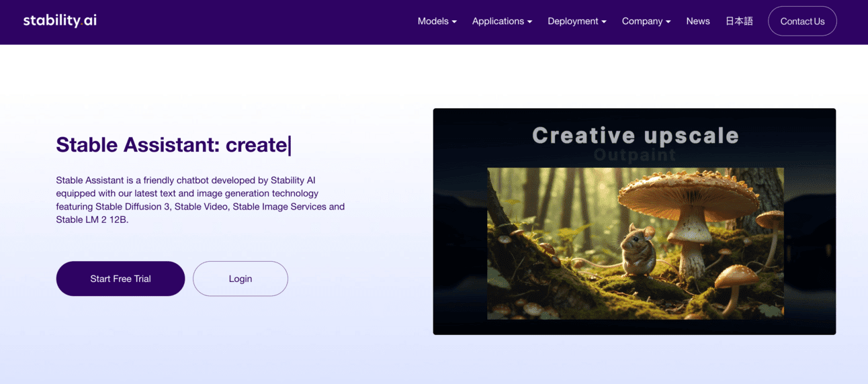Click the mushroom and mouse forest image
The width and height of the screenshot is (868, 384).
coord(635,243)
